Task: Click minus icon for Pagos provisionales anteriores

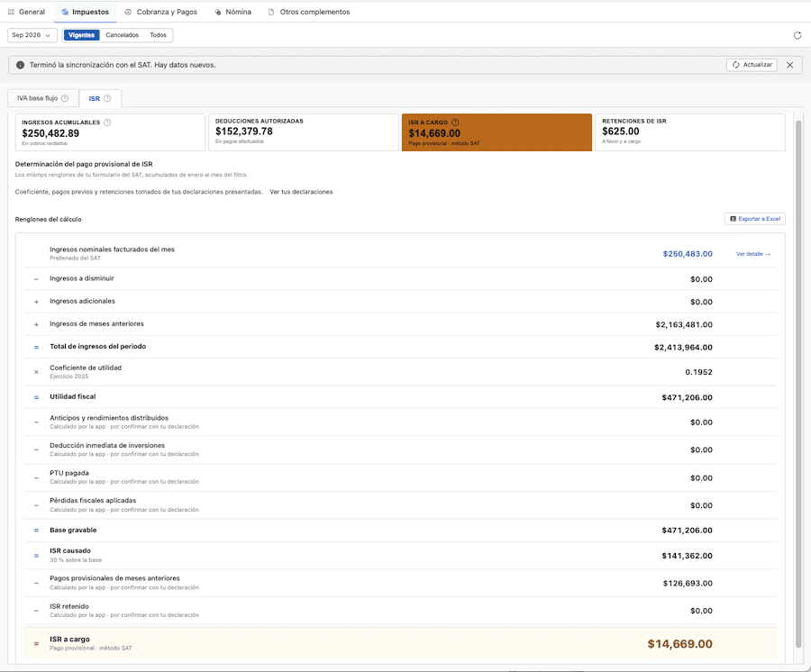Action: [x=36, y=583]
